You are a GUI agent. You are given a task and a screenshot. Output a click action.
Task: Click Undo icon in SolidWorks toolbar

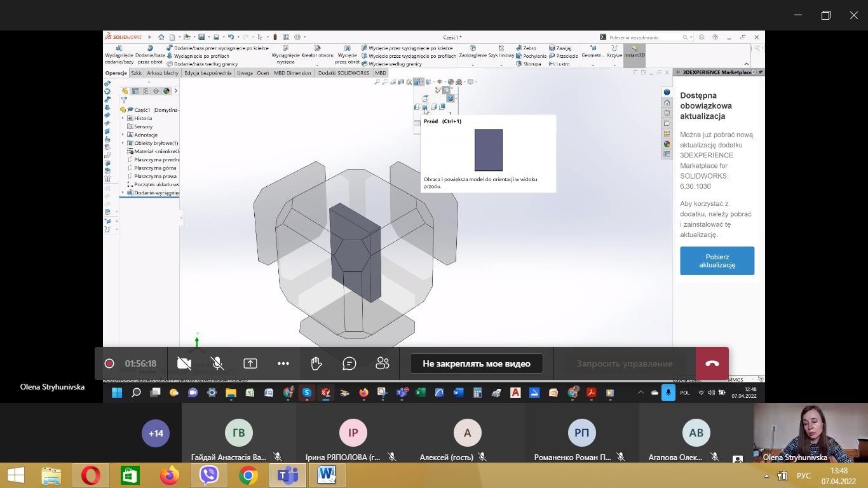tap(231, 37)
